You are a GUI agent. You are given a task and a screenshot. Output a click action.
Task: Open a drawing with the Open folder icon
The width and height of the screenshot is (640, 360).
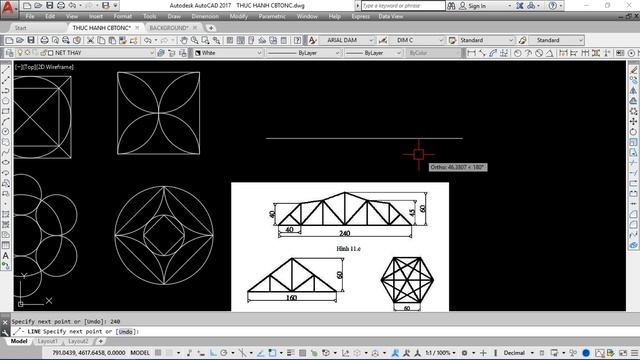tap(20, 40)
